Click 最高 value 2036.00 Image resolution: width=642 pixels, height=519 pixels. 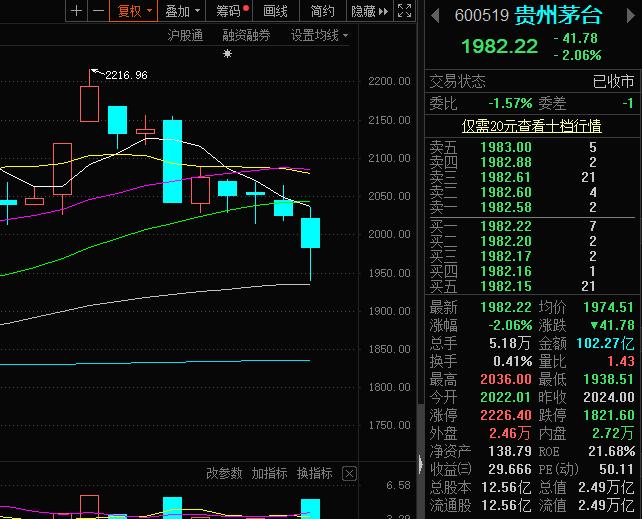click(506, 379)
